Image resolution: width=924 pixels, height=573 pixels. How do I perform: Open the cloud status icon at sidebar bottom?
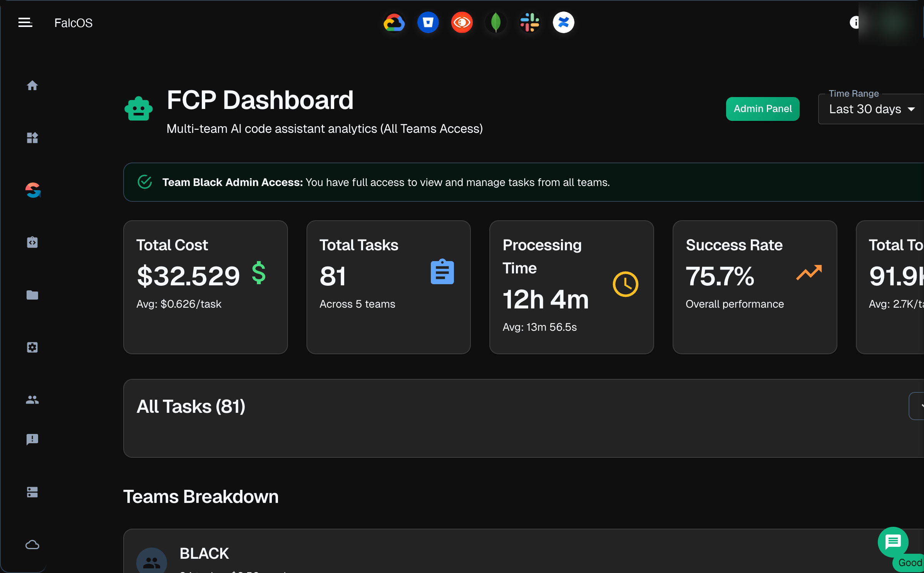pyautogui.click(x=33, y=545)
